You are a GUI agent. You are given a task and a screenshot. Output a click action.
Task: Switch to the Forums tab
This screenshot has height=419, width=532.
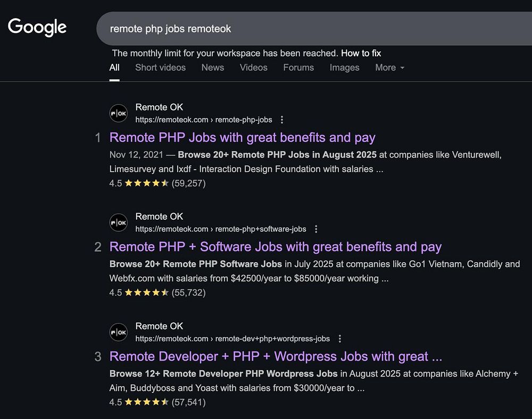(298, 68)
